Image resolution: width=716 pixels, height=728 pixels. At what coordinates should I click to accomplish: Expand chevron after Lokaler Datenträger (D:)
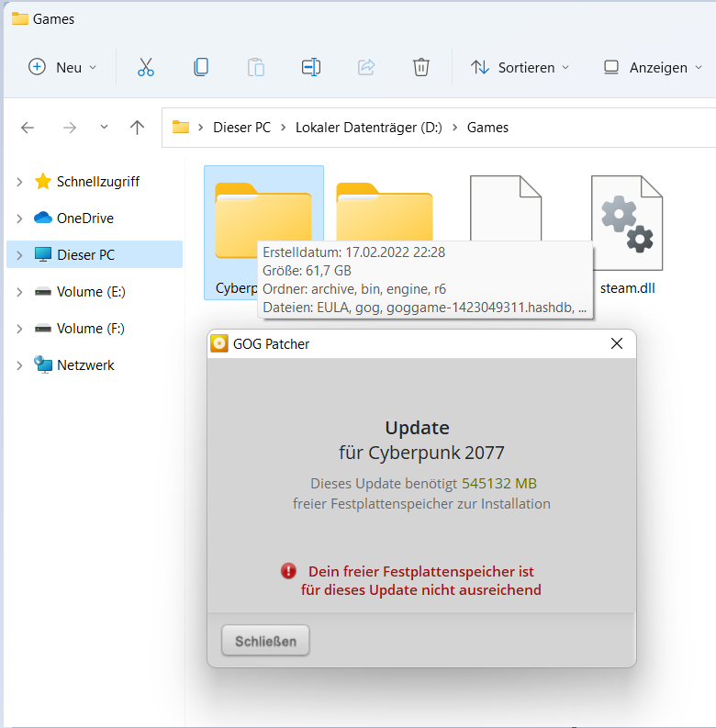point(455,128)
